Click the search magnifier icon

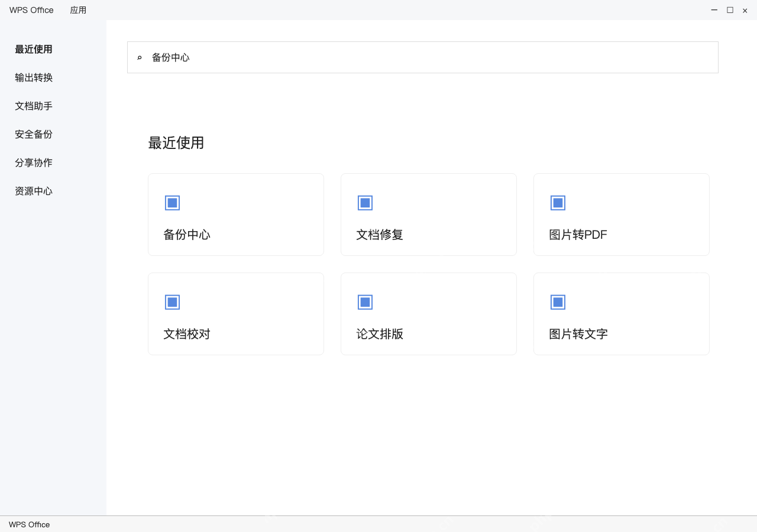(140, 57)
